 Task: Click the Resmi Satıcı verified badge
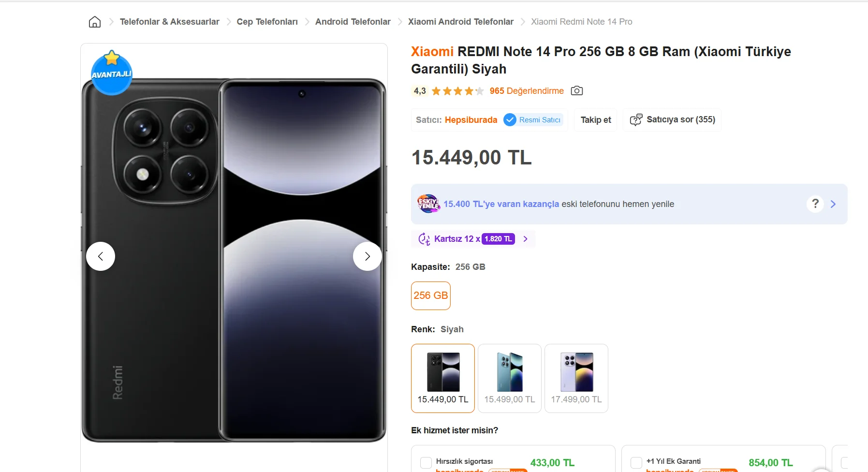click(x=533, y=120)
